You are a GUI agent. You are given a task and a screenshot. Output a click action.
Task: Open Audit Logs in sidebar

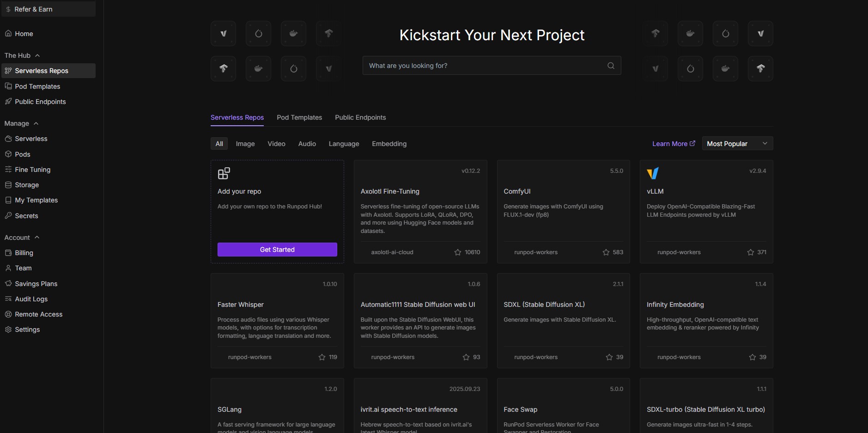(x=31, y=299)
